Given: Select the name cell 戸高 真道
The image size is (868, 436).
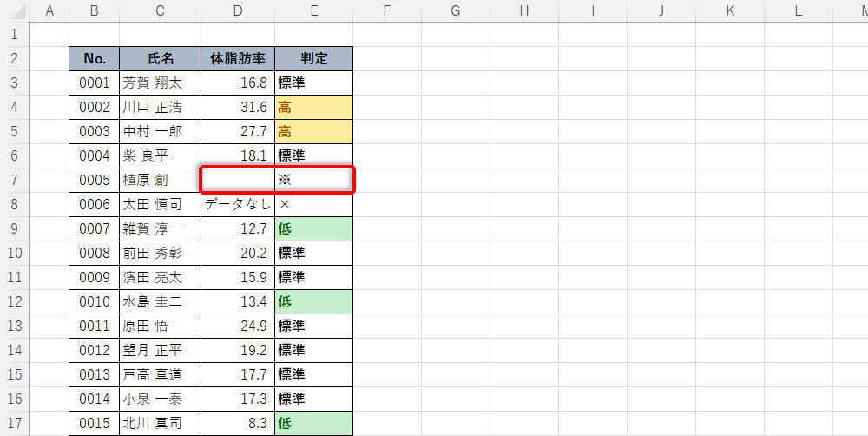Looking at the screenshot, I should pos(160,374).
